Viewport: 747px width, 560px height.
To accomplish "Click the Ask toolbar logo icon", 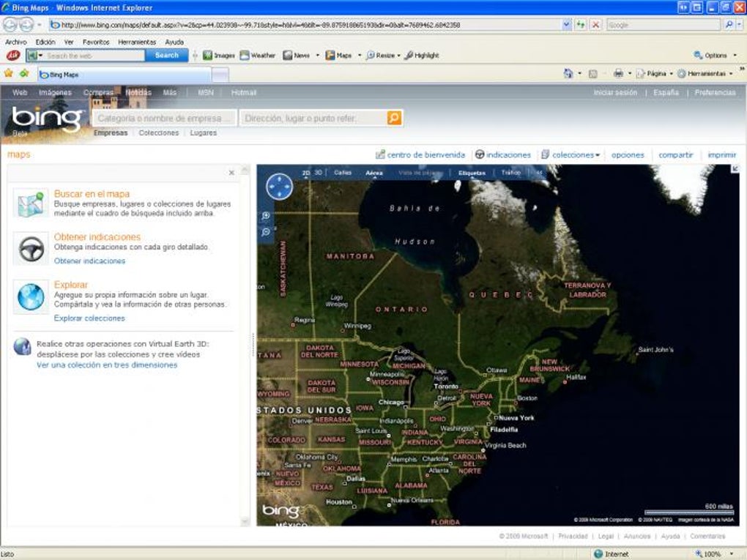I will pyautogui.click(x=12, y=56).
